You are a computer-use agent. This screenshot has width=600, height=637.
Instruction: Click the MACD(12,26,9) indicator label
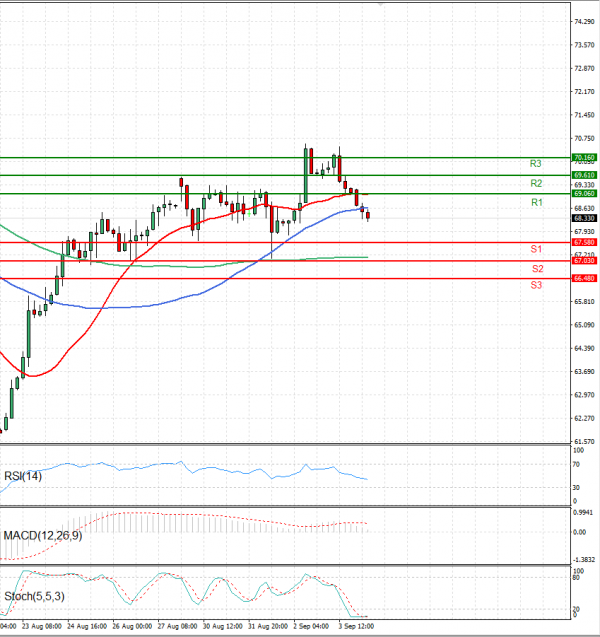43,535
